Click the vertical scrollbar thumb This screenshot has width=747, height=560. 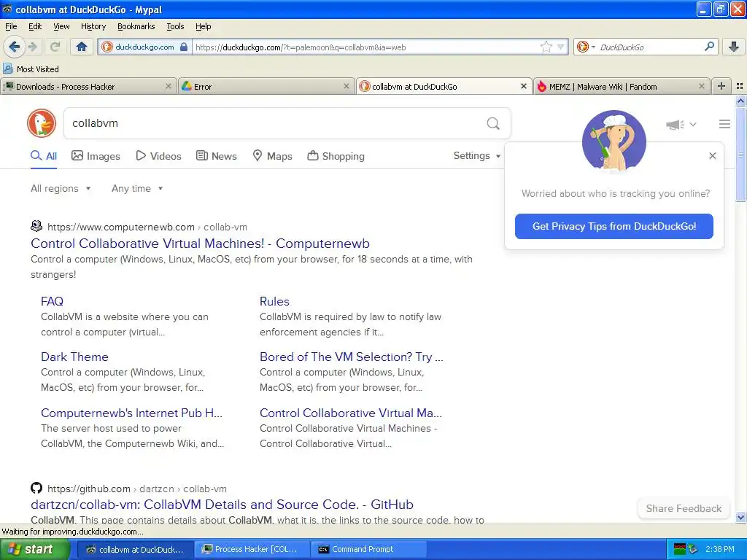(740, 154)
